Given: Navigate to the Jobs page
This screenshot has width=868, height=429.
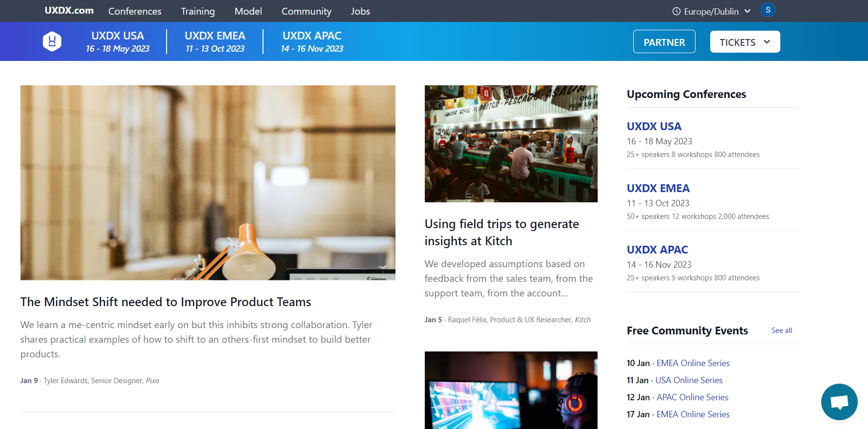Looking at the screenshot, I should 360,11.
